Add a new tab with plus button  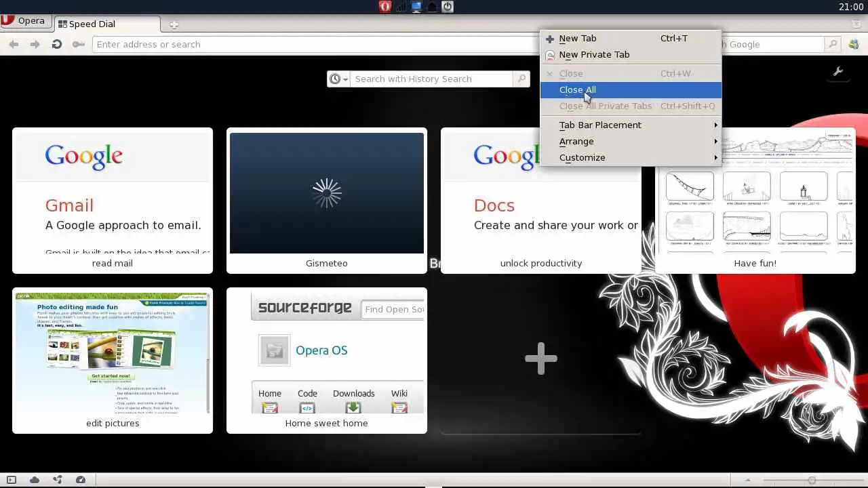pos(174,25)
